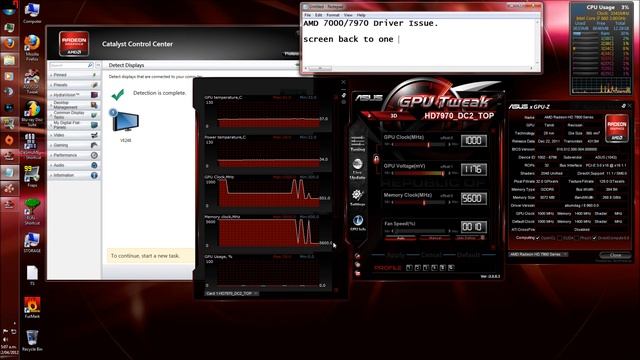The width and height of the screenshot is (640, 360).
Task: Open the Notepad File menu
Action: click(x=308, y=15)
